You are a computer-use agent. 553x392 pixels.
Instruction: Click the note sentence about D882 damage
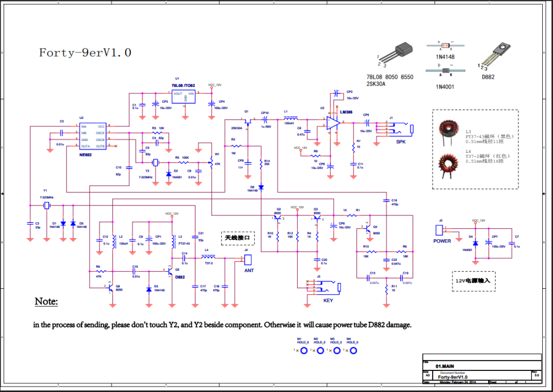(222, 325)
